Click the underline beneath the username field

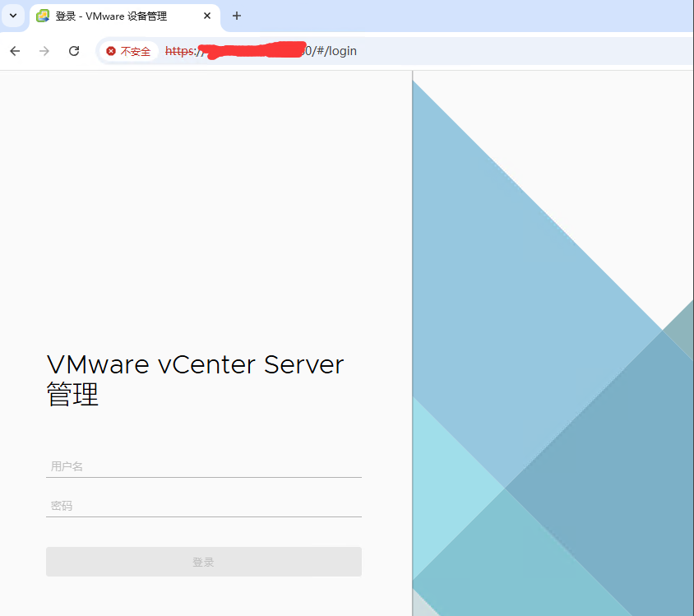pyautogui.click(x=203, y=475)
